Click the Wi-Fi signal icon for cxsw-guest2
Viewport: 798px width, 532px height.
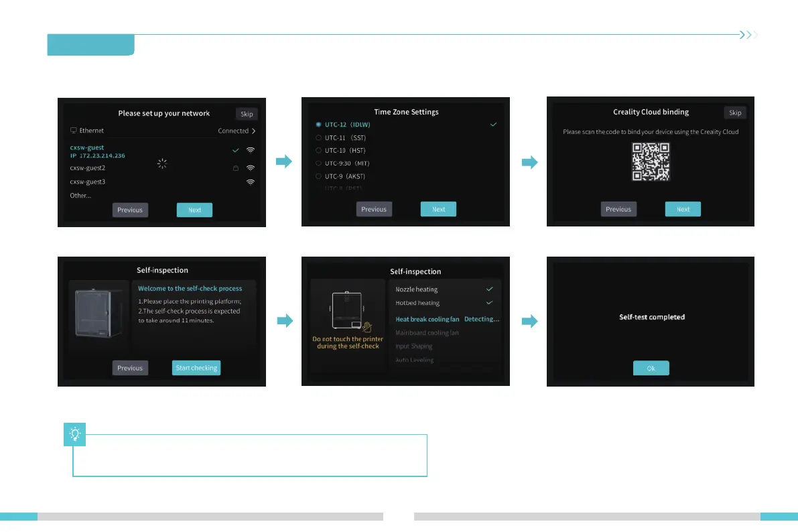point(251,168)
